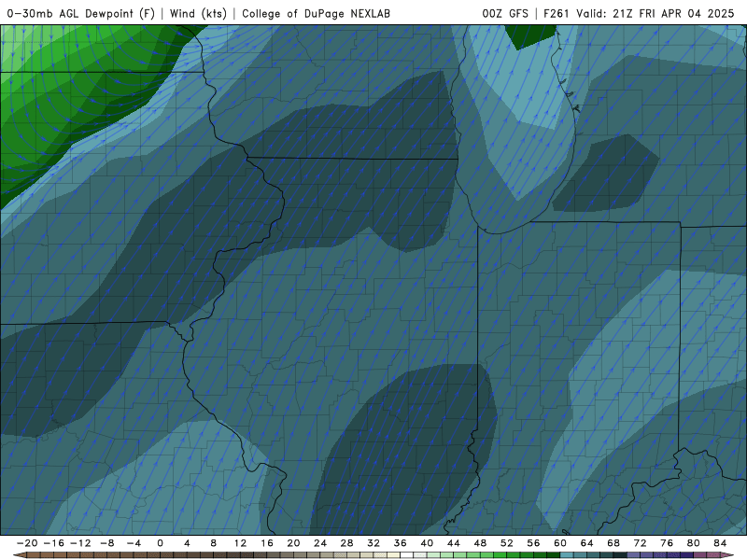Click the "-16" legend value
This screenshot has height=560, width=747.
coord(53,543)
